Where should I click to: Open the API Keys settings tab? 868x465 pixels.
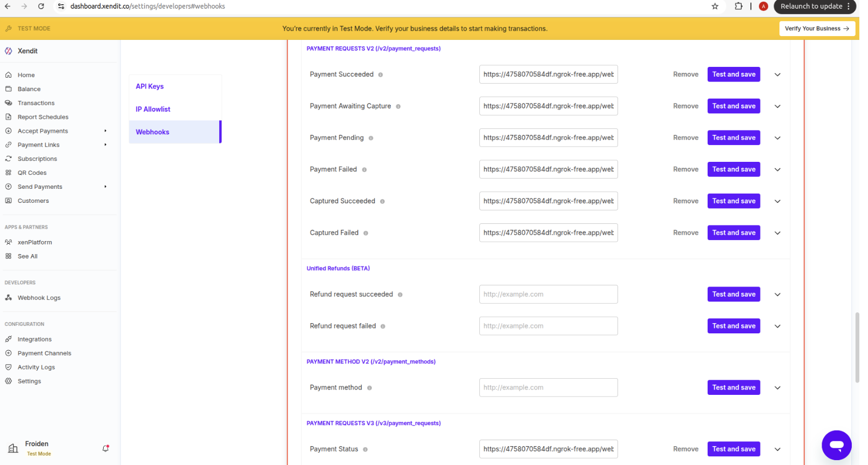click(175, 86)
